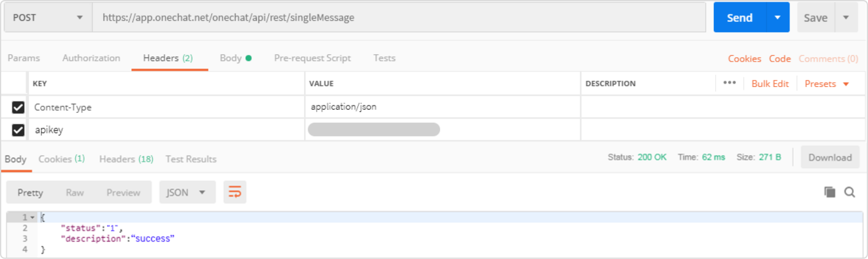Collapse JSON at line 1 arrow
The height and width of the screenshot is (259, 868).
point(33,217)
